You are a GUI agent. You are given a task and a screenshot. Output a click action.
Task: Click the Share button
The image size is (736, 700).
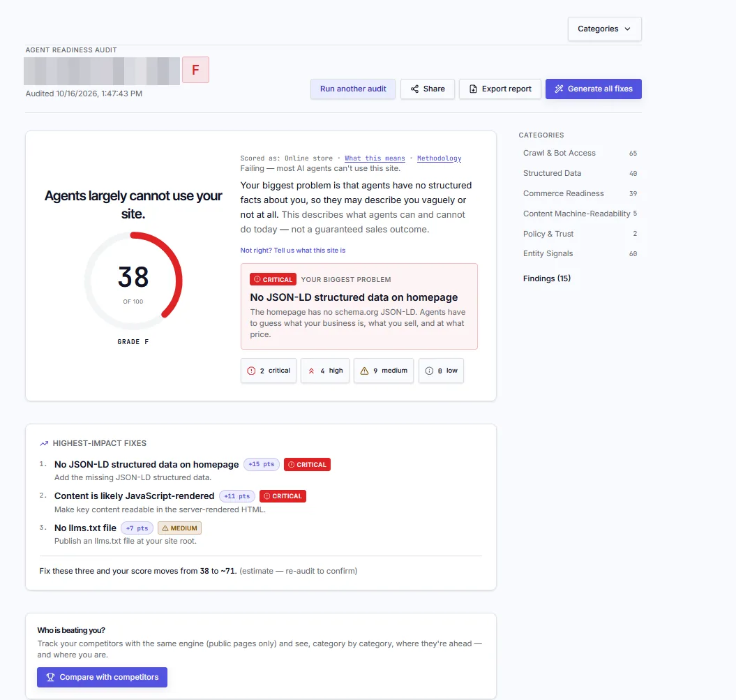click(x=428, y=89)
